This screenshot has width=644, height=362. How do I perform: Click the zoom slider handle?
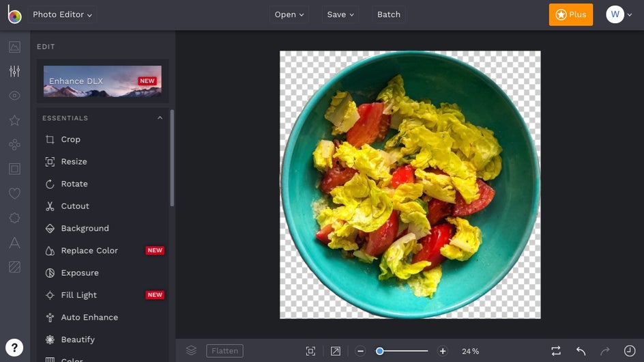click(380, 351)
